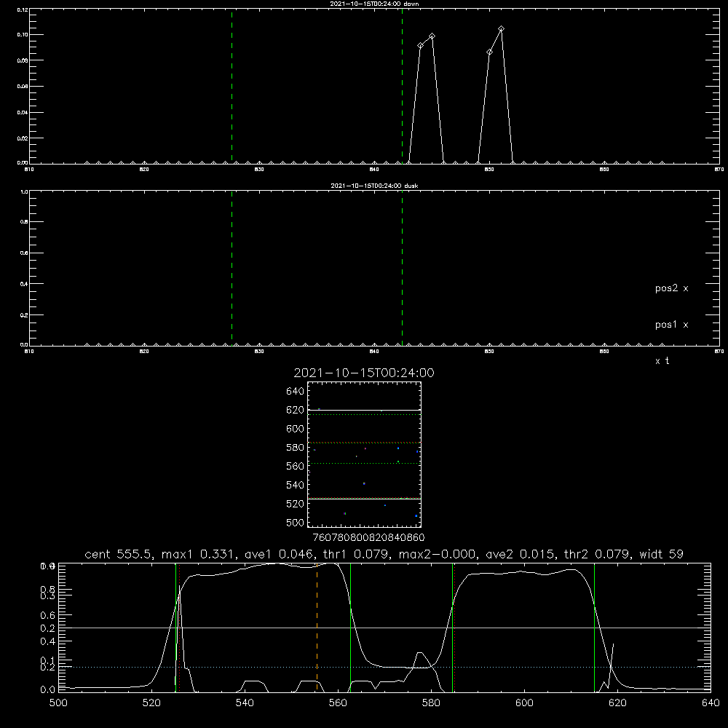Screen dimensions: 728x728
Task: Click the "520" x-axis label of the bottom plot
Action: (151, 703)
